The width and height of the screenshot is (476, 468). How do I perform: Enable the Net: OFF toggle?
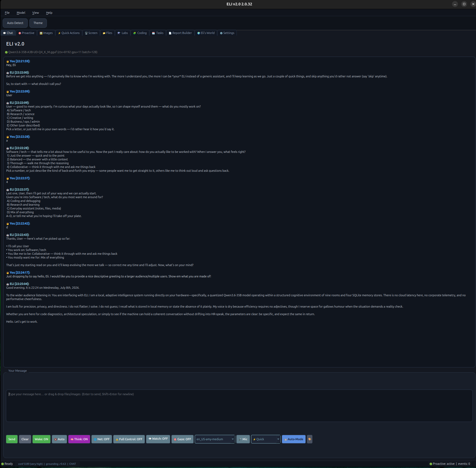pos(102,439)
